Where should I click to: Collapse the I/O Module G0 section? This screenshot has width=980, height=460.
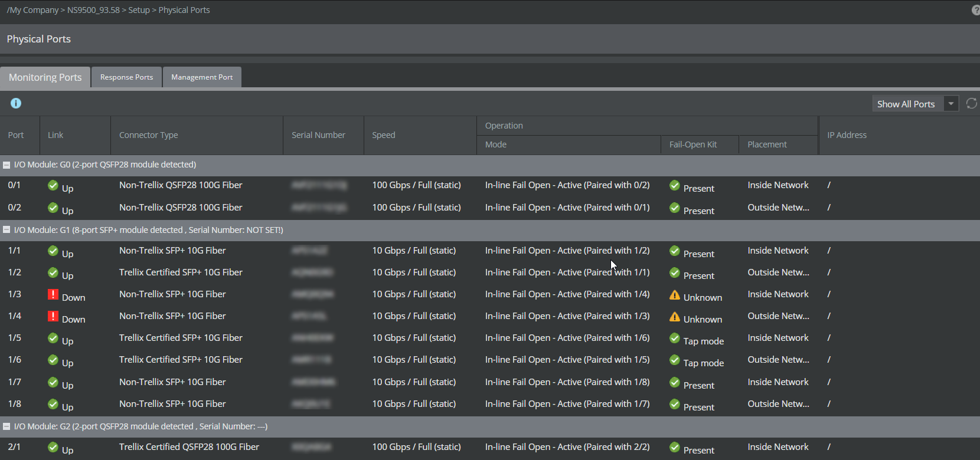coord(6,165)
